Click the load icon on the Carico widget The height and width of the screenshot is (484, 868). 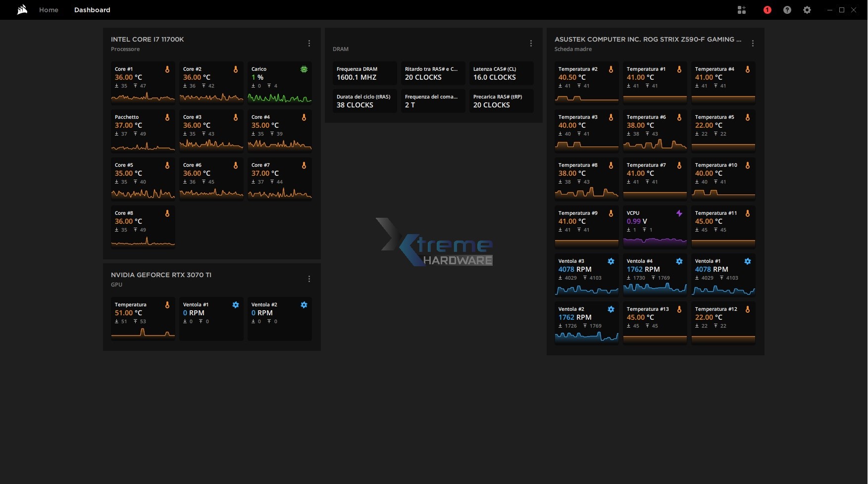304,70
